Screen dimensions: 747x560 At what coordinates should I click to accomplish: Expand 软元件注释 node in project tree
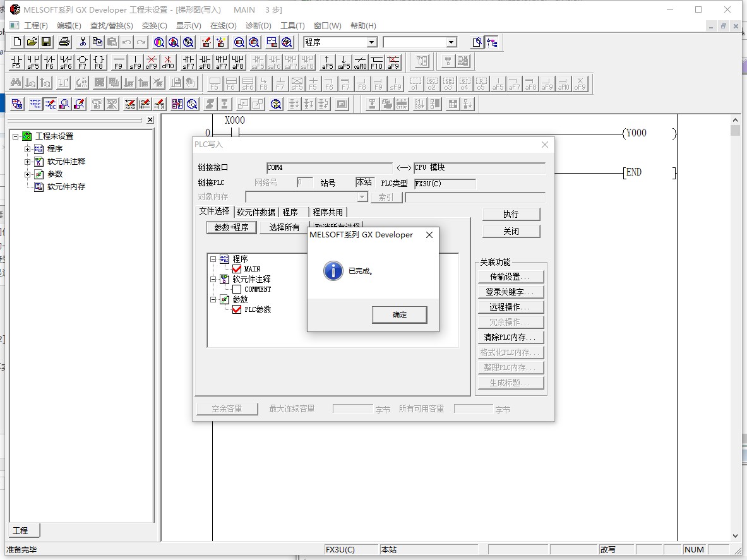(27, 162)
